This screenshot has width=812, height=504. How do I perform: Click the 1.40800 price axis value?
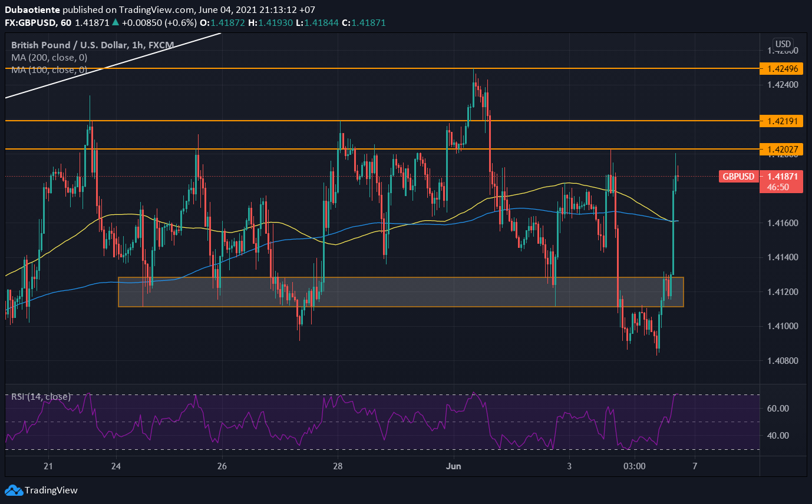click(x=783, y=361)
